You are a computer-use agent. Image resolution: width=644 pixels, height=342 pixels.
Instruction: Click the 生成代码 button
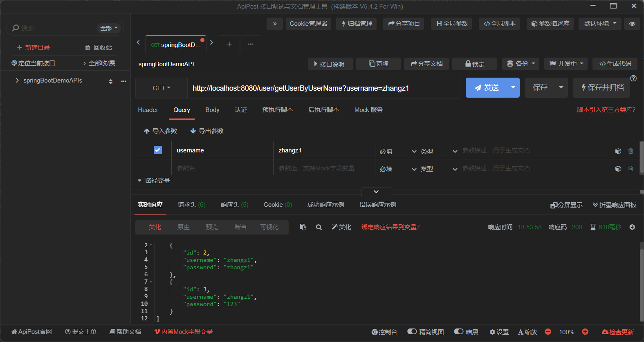615,64
